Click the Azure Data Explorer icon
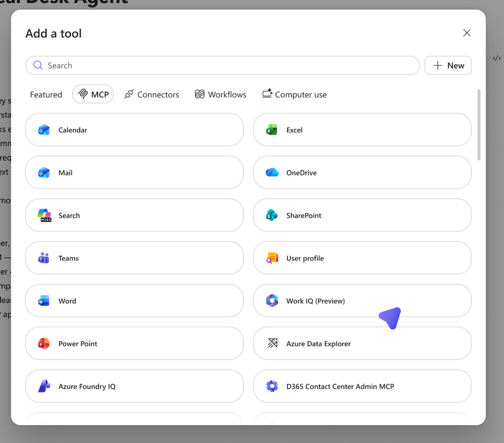 pyautogui.click(x=272, y=343)
